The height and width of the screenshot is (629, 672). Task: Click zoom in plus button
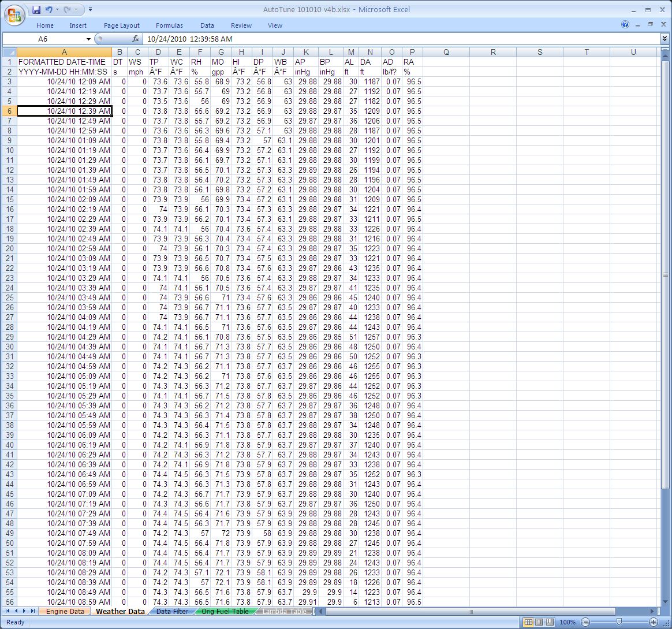click(x=654, y=622)
